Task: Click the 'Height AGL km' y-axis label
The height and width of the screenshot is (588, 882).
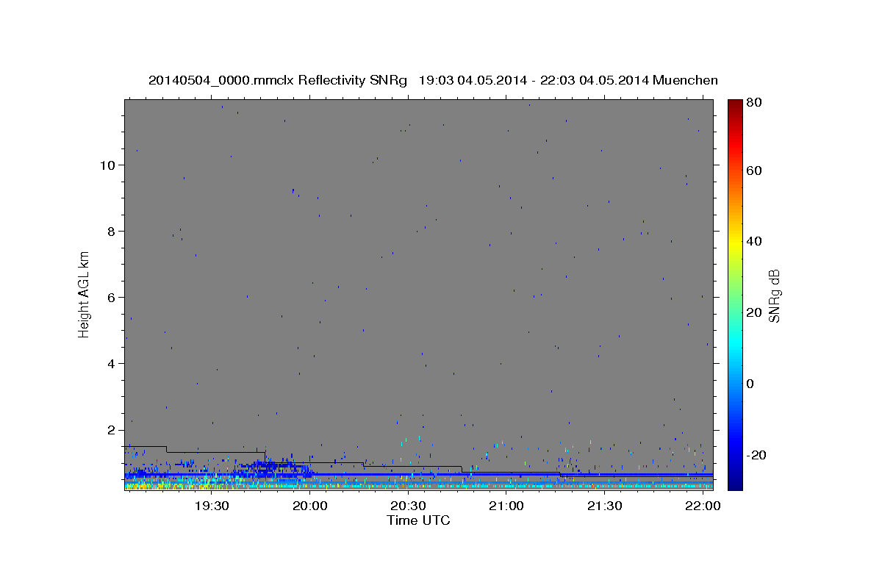Action: point(85,294)
